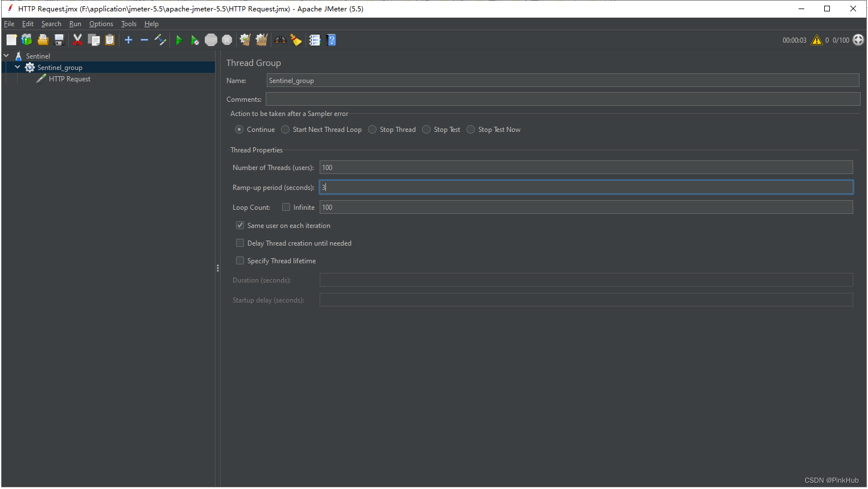The width and height of the screenshot is (868, 489).
Task: Select Start Next Thread Loop option
Action: 286,130
